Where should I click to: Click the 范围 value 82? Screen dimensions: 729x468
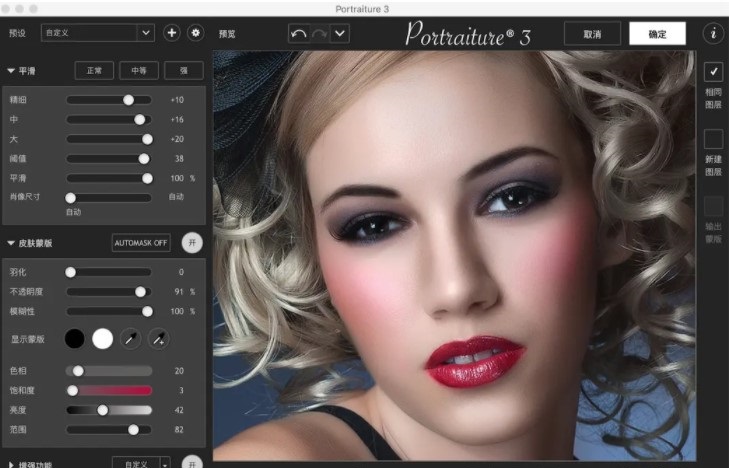tap(179, 430)
